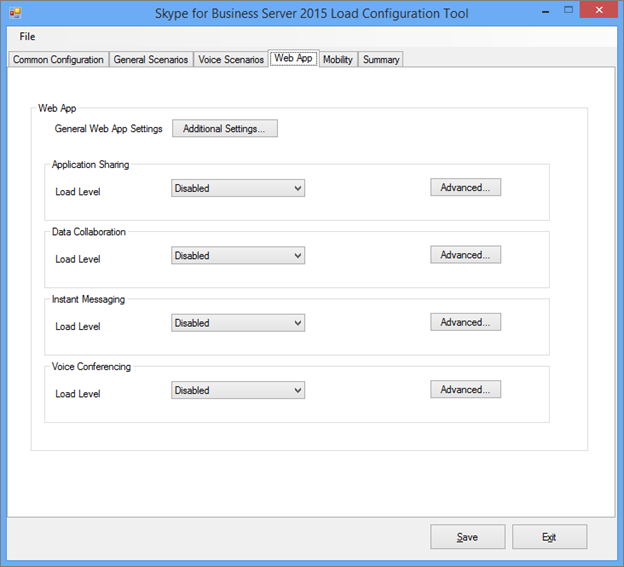The height and width of the screenshot is (567, 624).
Task: Open the File menu
Action: (x=27, y=37)
